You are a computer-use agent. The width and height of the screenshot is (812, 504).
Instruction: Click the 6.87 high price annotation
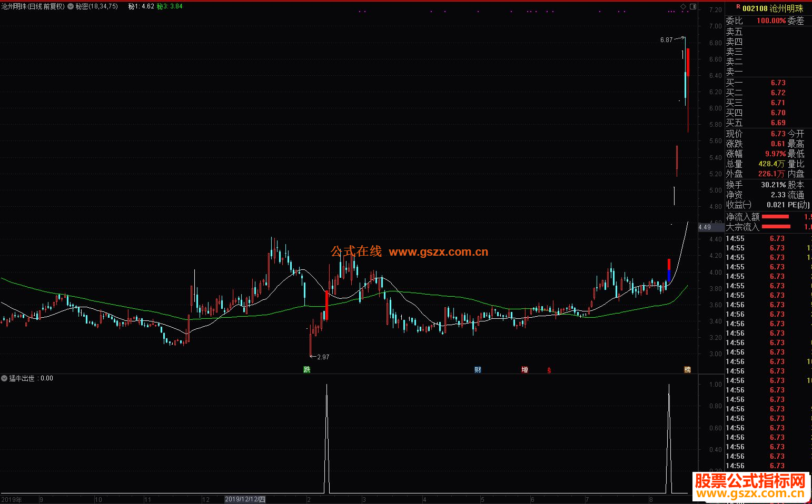pos(666,39)
